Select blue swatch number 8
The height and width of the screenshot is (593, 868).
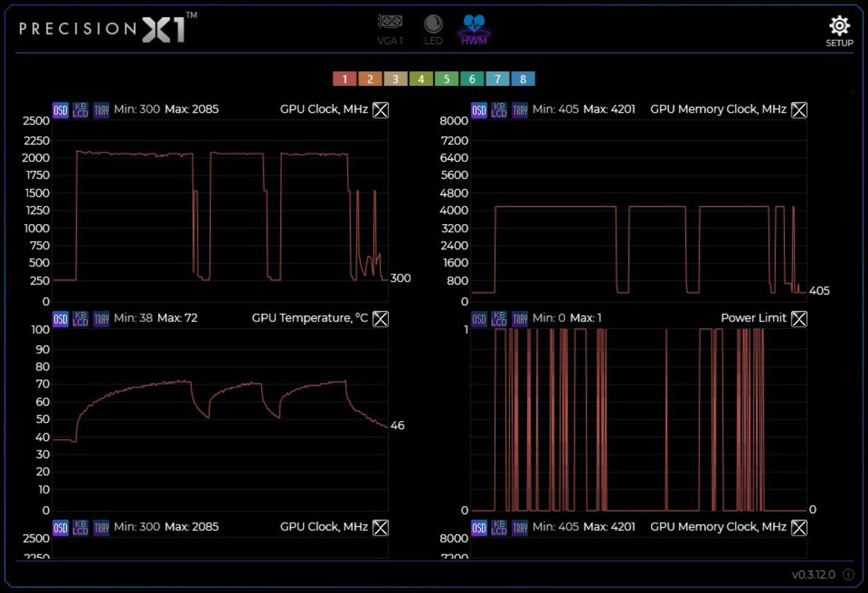point(523,79)
